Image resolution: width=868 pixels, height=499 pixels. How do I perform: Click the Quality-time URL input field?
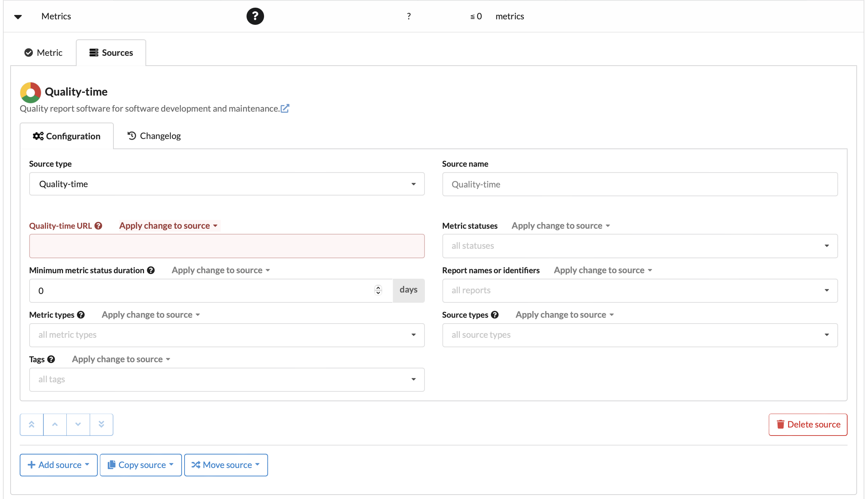click(227, 246)
